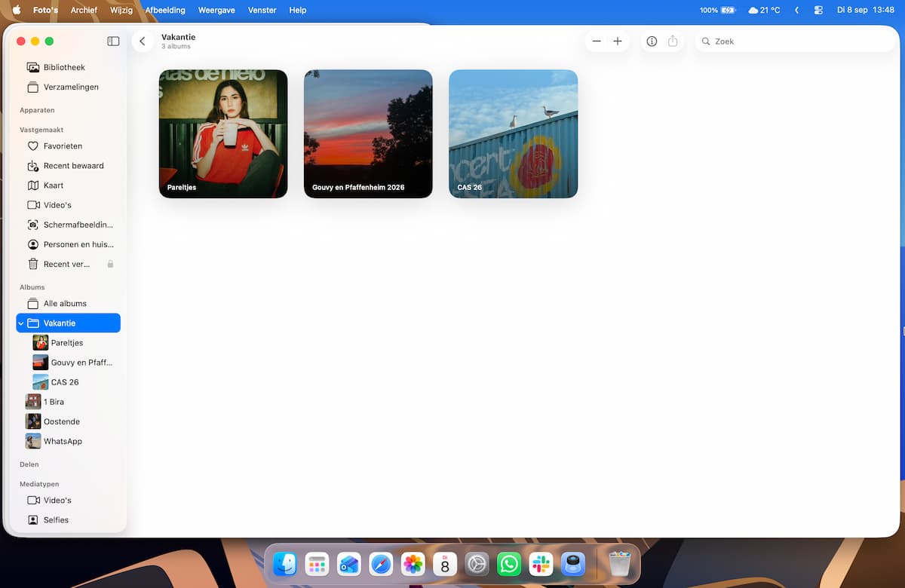This screenshot has width=905, height=588.
Task: Open Selfies under Mediatypen
Action: 68,520
